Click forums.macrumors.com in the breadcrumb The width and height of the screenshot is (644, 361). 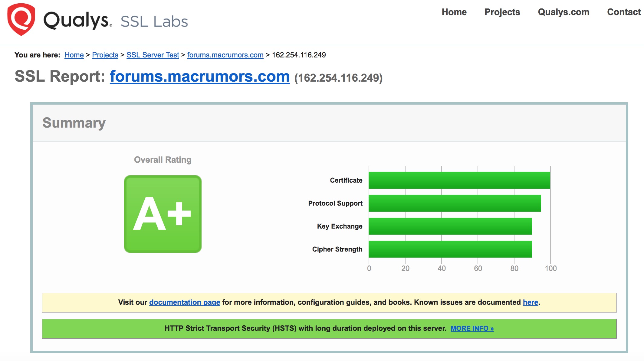[x=225, y=55]
